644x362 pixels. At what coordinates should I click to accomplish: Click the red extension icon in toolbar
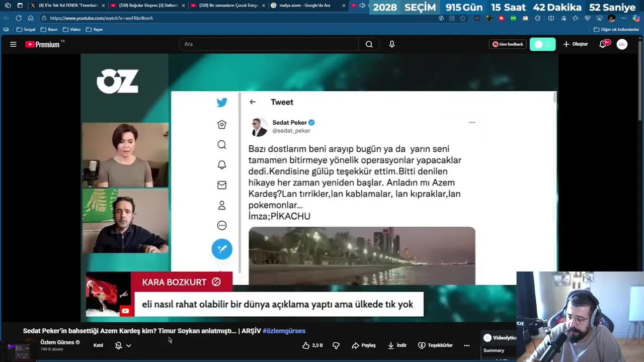502,18
